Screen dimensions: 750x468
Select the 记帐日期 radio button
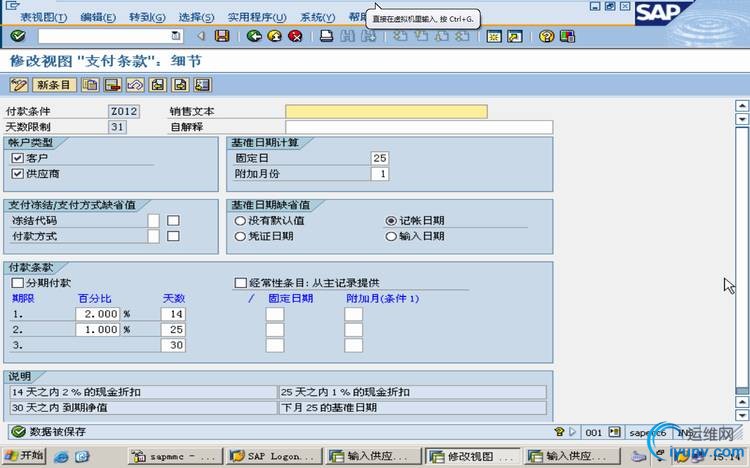click(391, 221)
